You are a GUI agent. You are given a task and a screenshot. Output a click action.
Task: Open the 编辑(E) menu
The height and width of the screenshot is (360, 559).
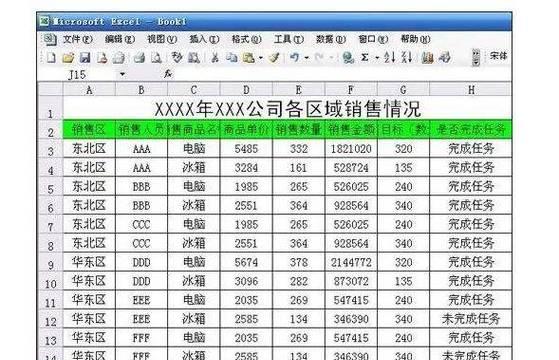(x=120, y=39)
